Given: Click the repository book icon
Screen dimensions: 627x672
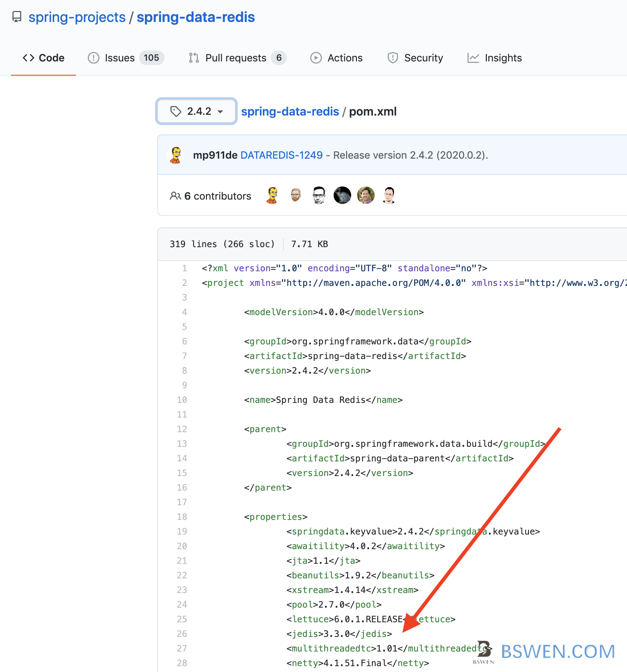Looking at the screenshot, I should click(x=17, y=17).
